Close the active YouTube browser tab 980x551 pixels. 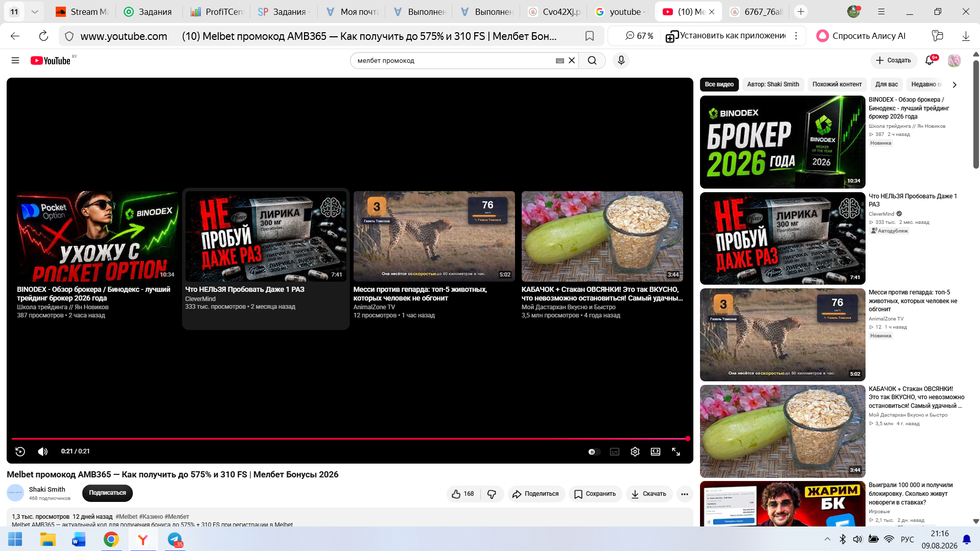tap(712, 12)
